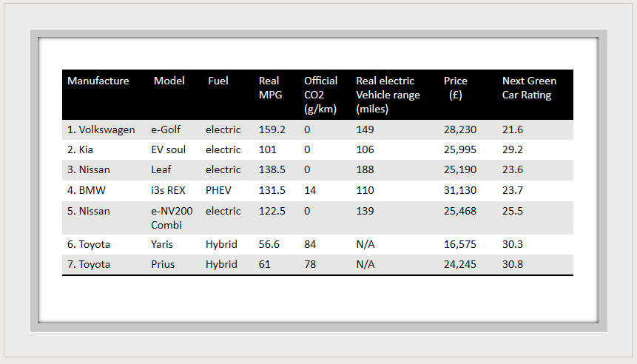This screenshot has height=364, width=637.
Task: Click the 31,130 price cell
Action: (460, 190)
